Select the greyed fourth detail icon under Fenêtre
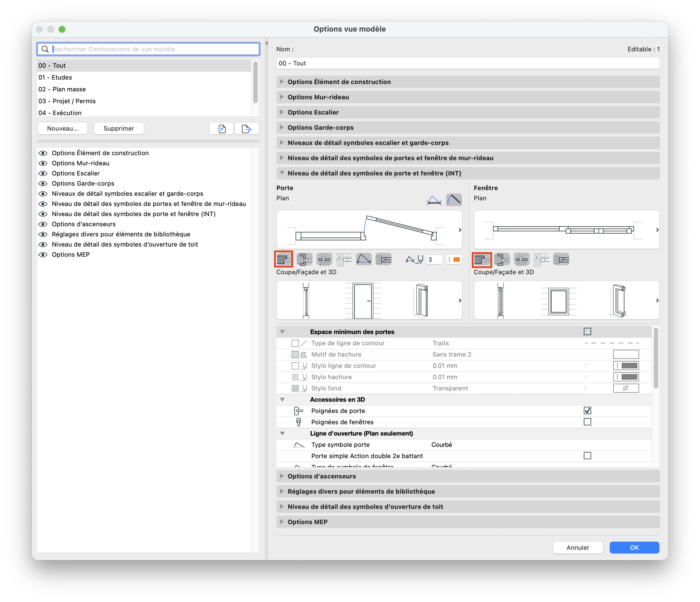Screen dimensions: 700x602 pyautogui.click(x=541, y=259)
